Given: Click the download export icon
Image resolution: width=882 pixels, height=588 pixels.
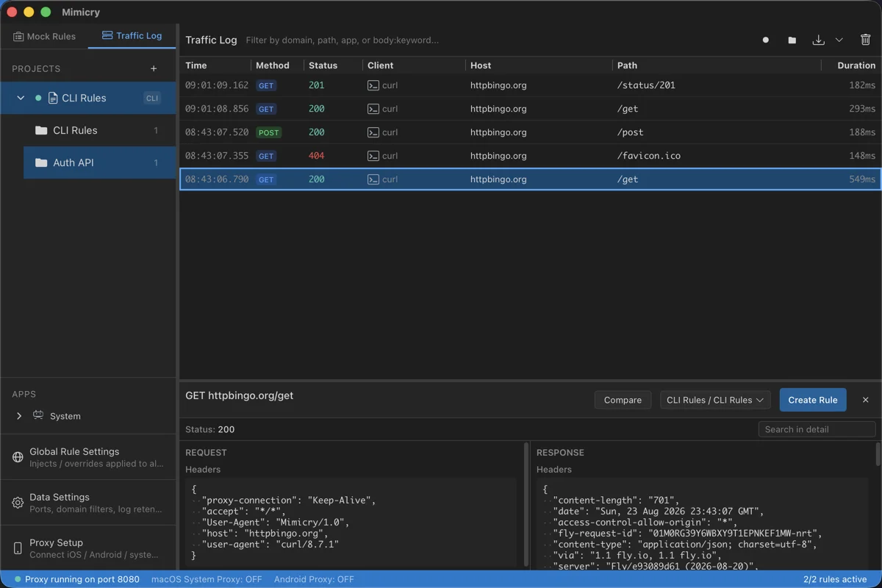Looking at the screenshot, I should pos(818,40).
